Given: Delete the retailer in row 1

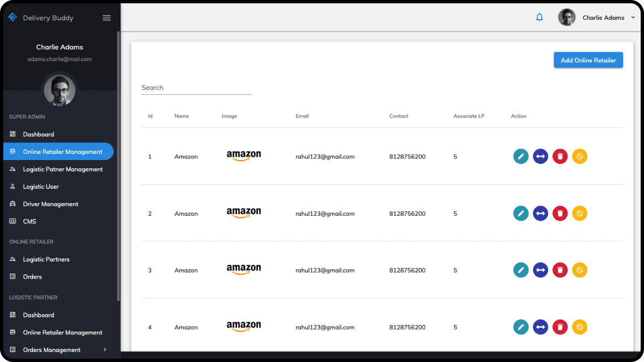Looking at the screenshot, I should pos(560,156).
